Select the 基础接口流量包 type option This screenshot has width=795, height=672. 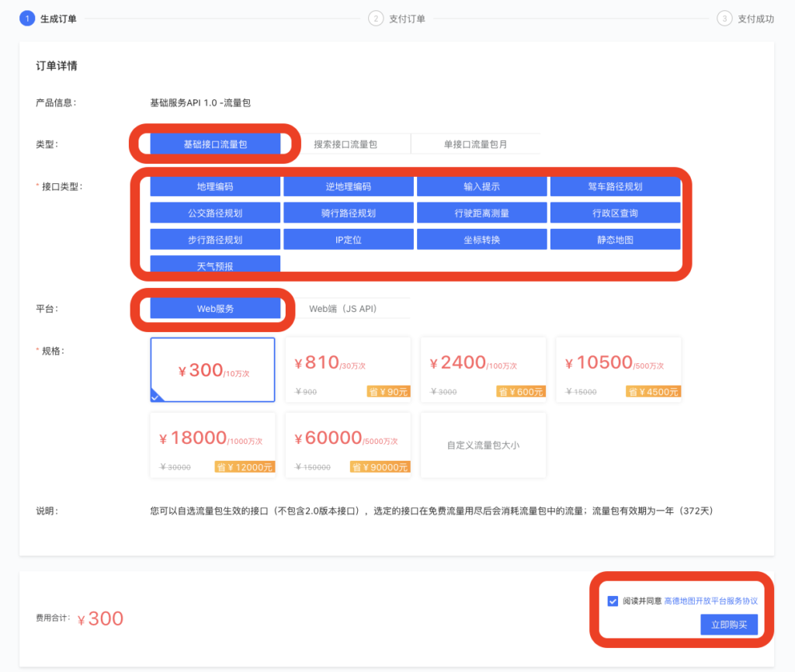(215, 144)
